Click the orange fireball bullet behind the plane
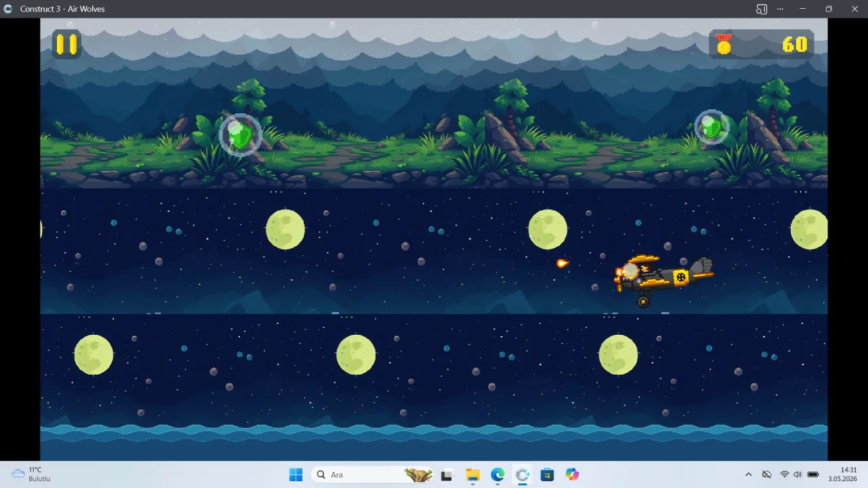 562,263
